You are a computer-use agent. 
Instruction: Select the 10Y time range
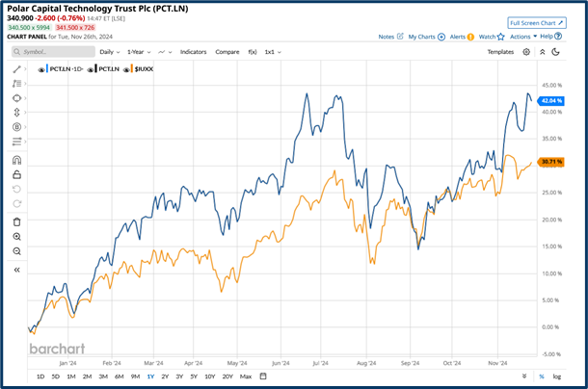pyautogui.click(x=209, y=376)
